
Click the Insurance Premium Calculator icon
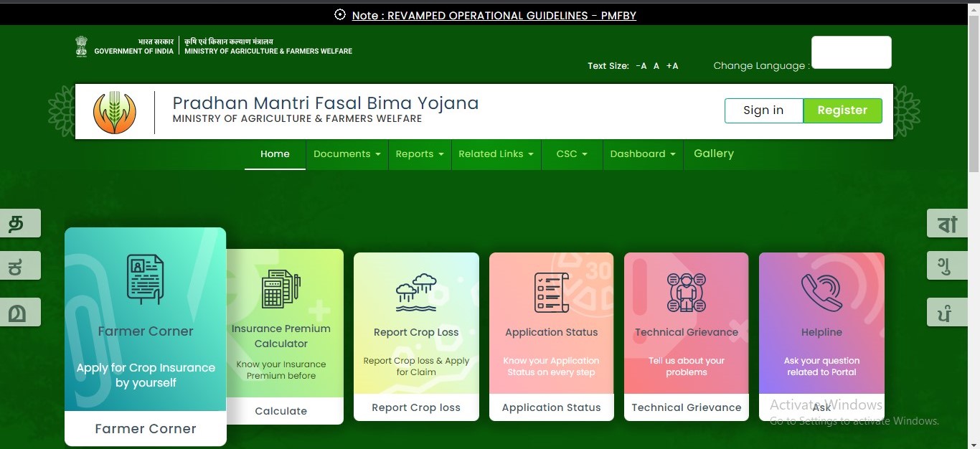click(281, 289)
